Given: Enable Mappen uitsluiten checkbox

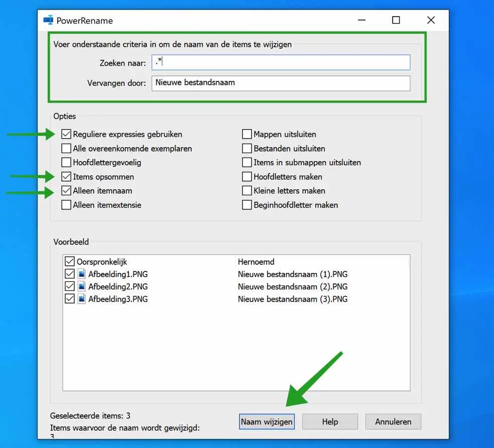Looking at the screenshot, I should [247, 134].
